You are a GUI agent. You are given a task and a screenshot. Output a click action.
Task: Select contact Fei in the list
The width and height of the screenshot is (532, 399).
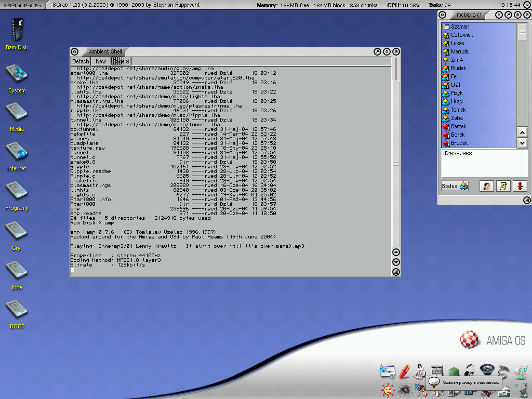478,76
